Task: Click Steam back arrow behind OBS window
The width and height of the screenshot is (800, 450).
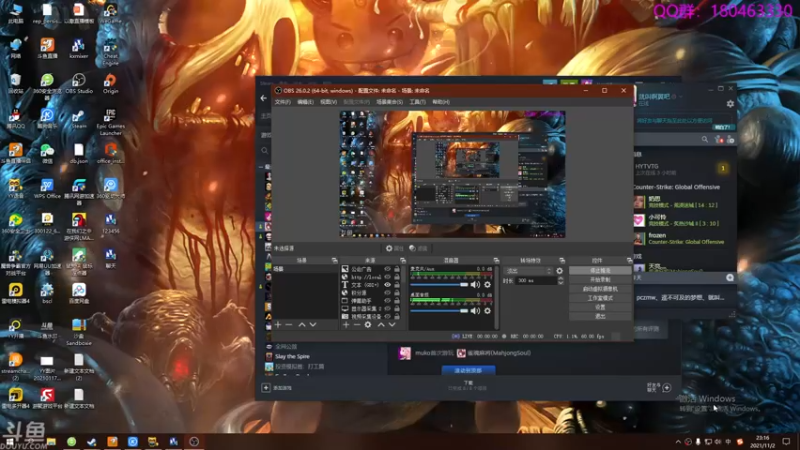Action: click(264, 98)
